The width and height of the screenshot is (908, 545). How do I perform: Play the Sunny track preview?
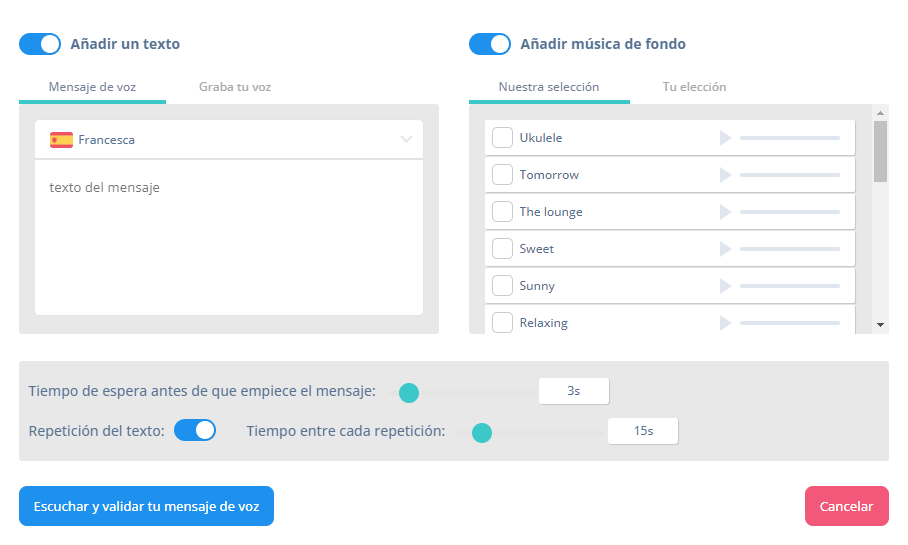pyautogui.click(x=725, y=286)
